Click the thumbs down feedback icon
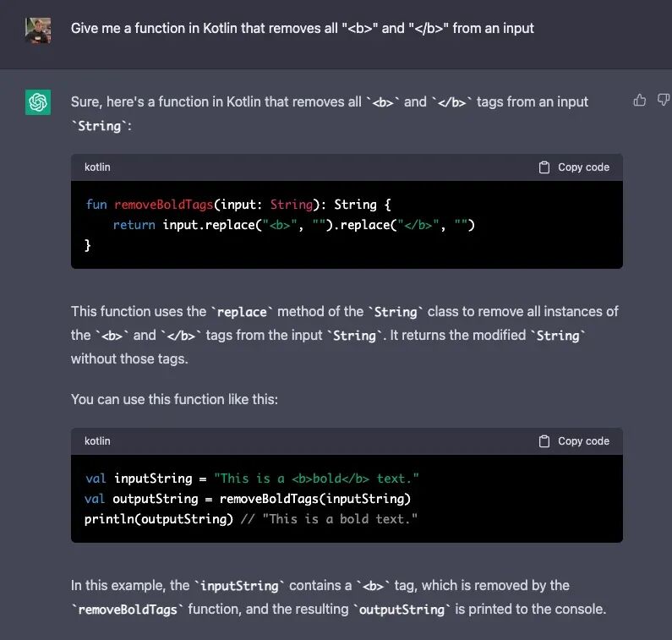Viewport: 672px width, 640px height. click(664, 101)
